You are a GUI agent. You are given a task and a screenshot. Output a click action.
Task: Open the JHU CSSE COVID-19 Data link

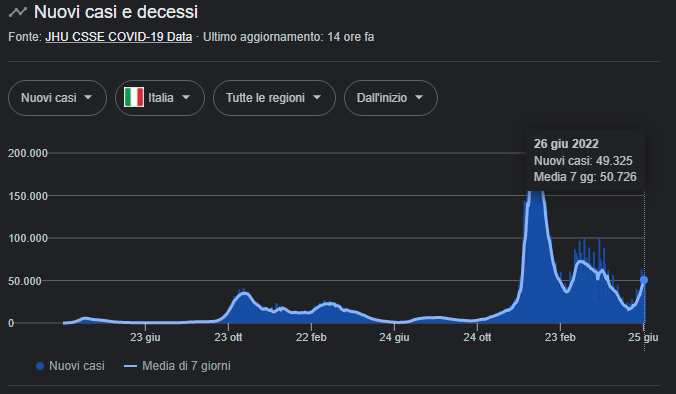[119, 37]
